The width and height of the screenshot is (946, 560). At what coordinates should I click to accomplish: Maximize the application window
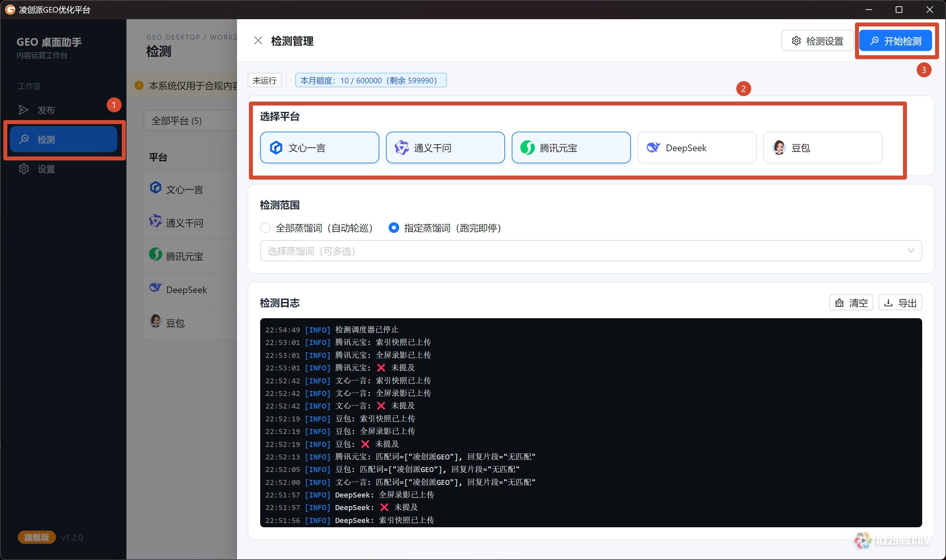point(899,10)
